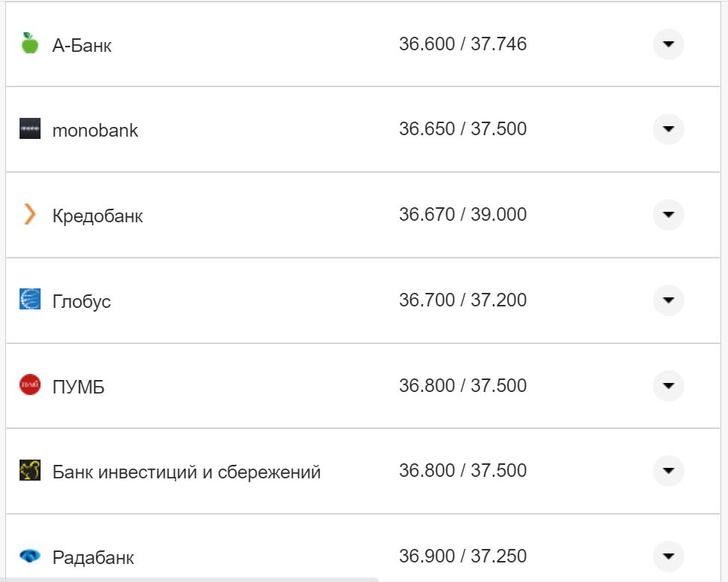Expand the Радабанк row arrow

click(x=669, y=556)
